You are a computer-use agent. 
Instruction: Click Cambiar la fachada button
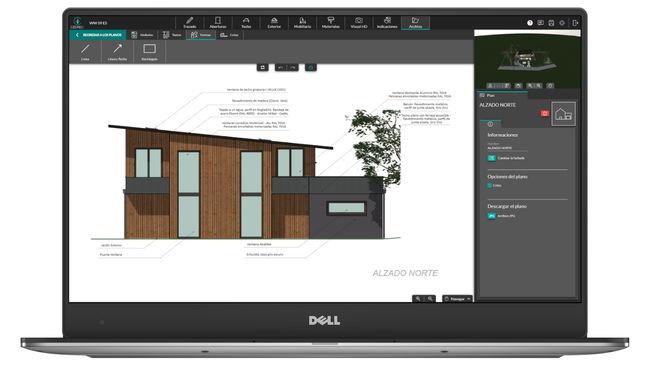pyautogui.click(x=506, y=158)
